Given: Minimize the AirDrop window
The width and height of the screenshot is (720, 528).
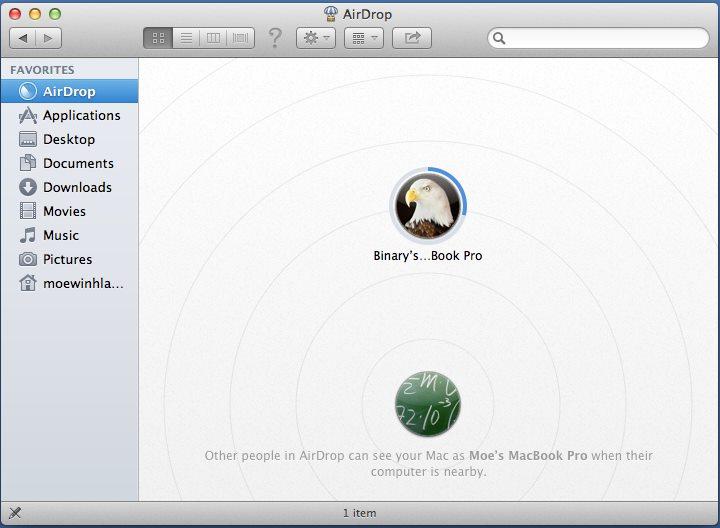Looking at the screenshot, I should coord(35,14).
